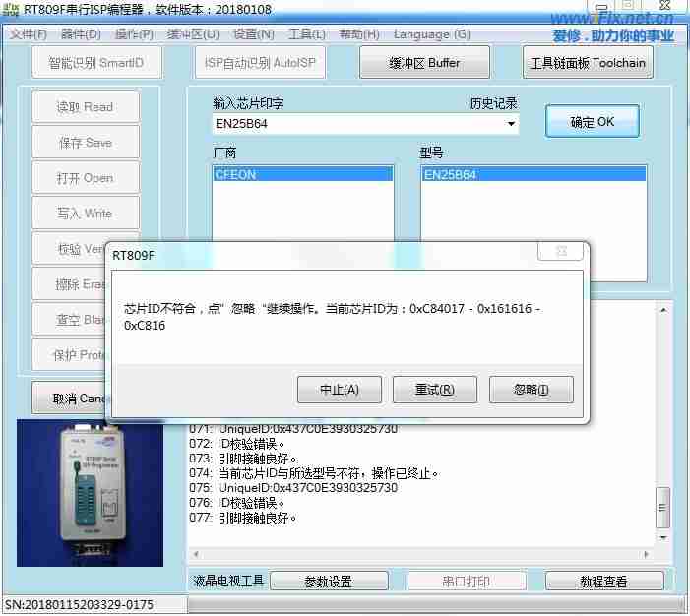Screen dimensions: 690x616
Task: Click 忽略(I) in the RT809F dialog
Action: coord(532,390)
